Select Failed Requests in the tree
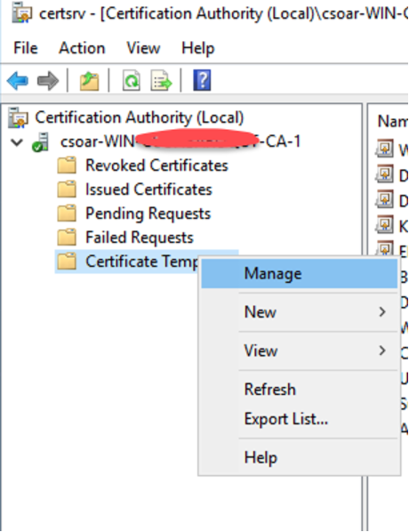The width and height of the screenshot is (409, 532). tap(140, 238)
